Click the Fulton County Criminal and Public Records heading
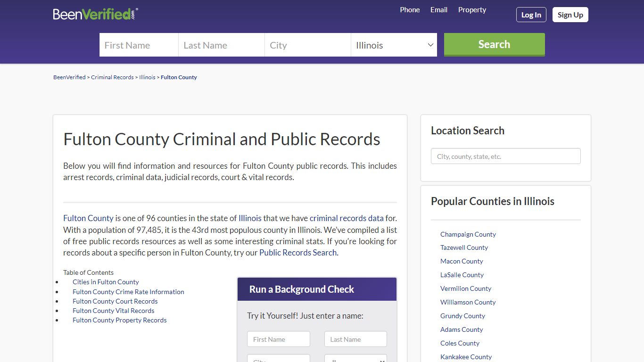Screen dimensions: 644x362 click(x=222, y=139)
